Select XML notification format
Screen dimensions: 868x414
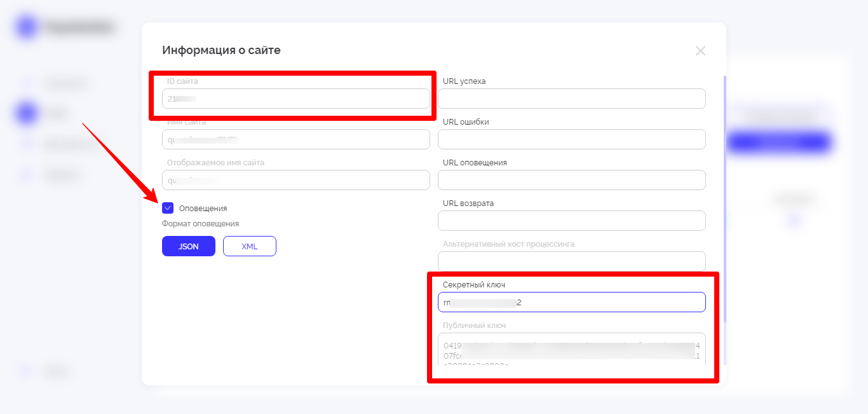249,246
